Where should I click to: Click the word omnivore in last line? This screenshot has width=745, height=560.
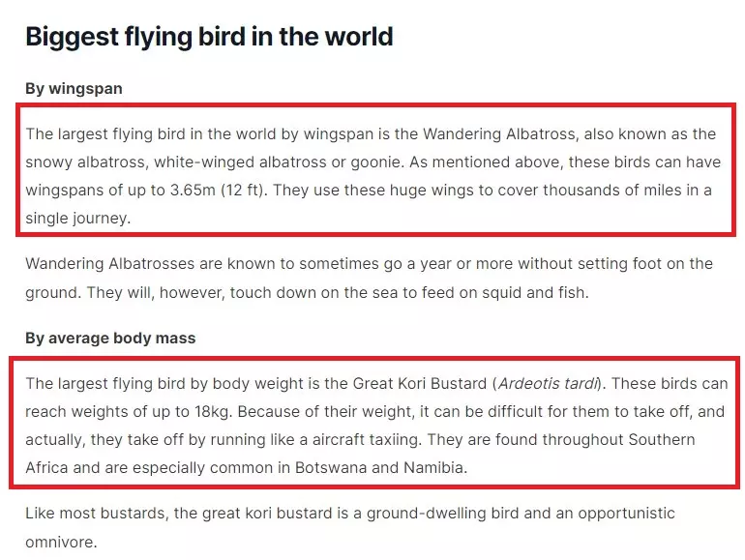tap(59, 542)
